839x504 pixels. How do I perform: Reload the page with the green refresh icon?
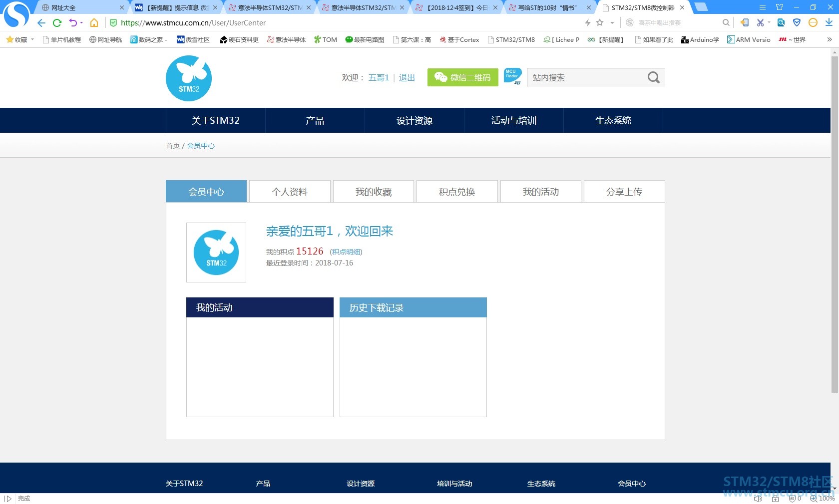pyautogui.click(x=57, y=23)
